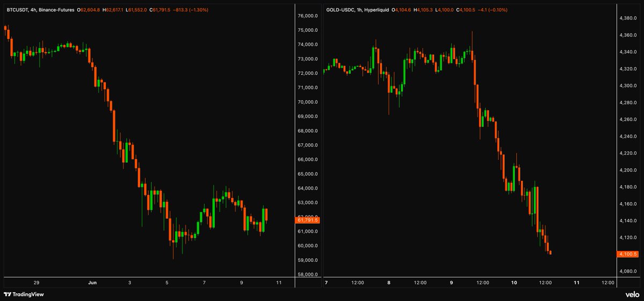This screenshot has width=644, height=301.
Task: Click the 8 date label on gold chart
Action: click(x=389, y=282)
